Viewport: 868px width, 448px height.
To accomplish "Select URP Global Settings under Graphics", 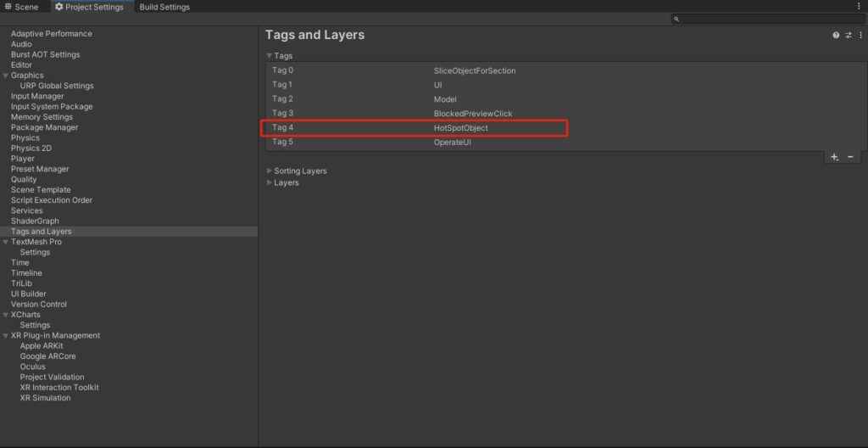I will [x=57, y=86].
